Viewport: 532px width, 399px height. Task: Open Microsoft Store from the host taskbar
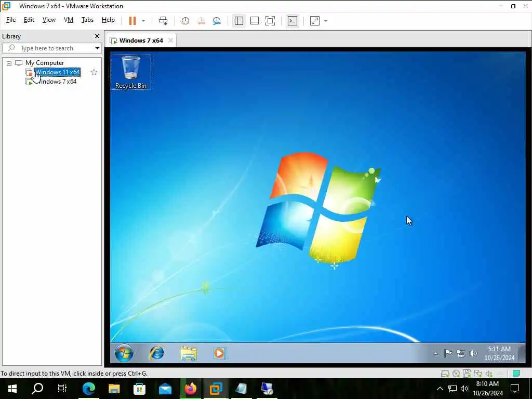pos(139,389)
